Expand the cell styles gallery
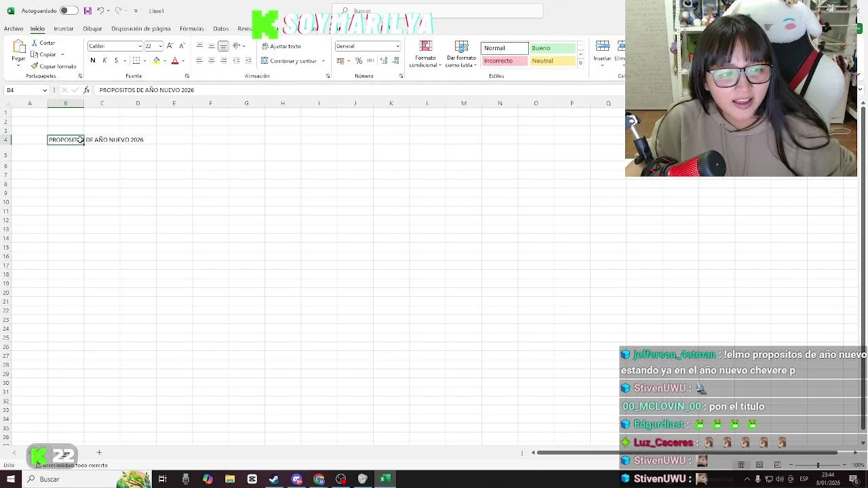The height and width of the screenshot is (488, 868). coord(580,64)
